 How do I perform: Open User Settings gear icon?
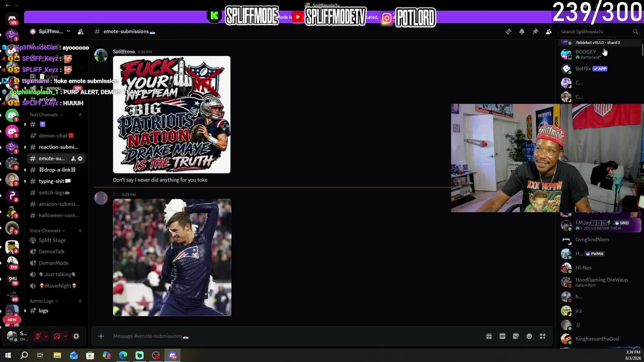[76, 336]
